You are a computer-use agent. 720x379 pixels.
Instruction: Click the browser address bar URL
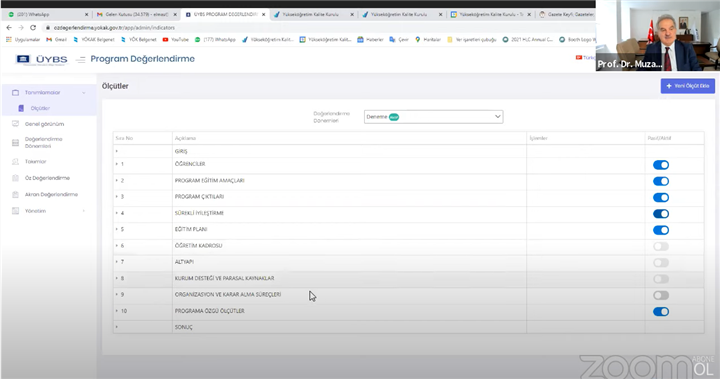pos(114,28)
